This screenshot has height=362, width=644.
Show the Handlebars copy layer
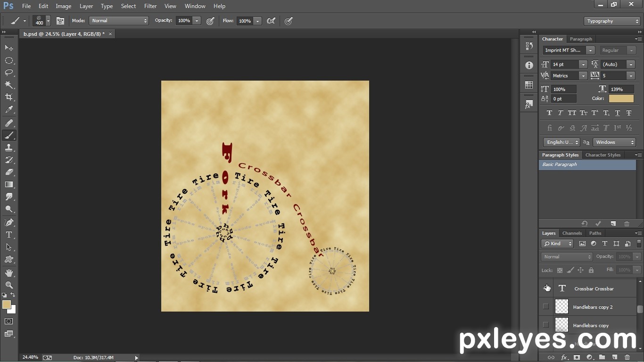(546, 325)
